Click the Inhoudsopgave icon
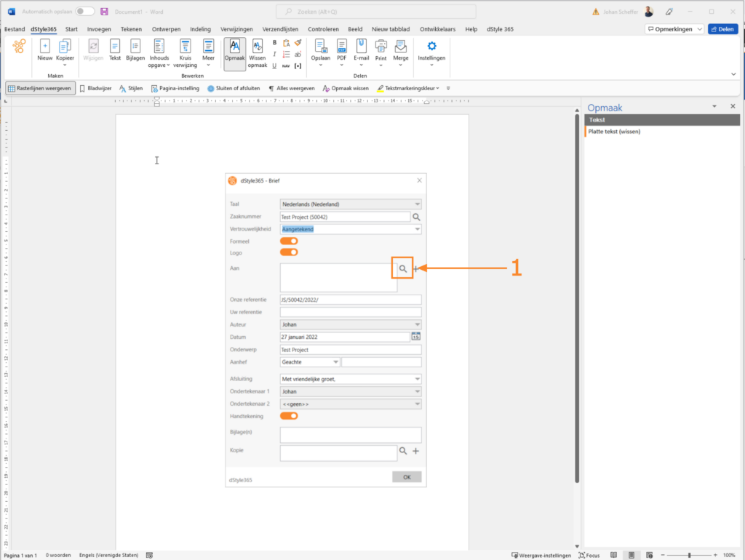The width and height of the screenshot is (745, 560). coord(159,47)
